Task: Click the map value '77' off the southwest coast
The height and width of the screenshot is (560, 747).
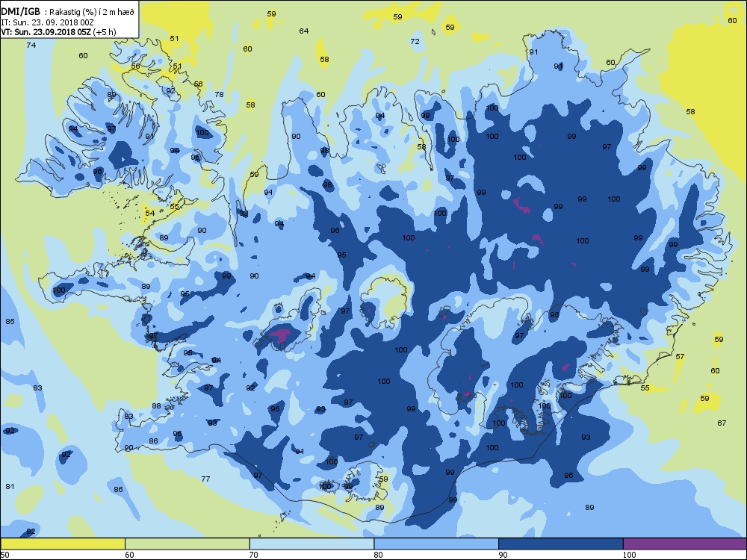Action: 206,479
